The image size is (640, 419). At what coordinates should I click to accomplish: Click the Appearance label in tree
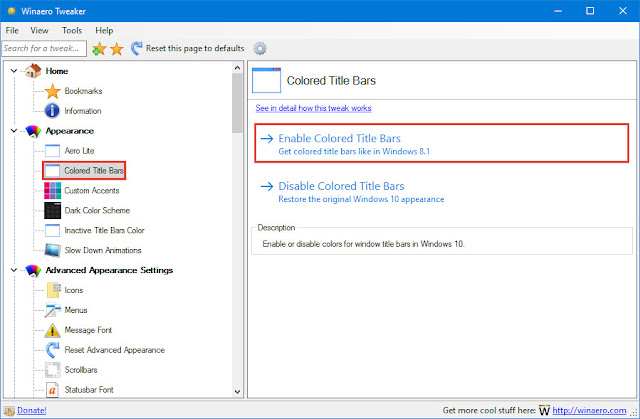[70, 131]
